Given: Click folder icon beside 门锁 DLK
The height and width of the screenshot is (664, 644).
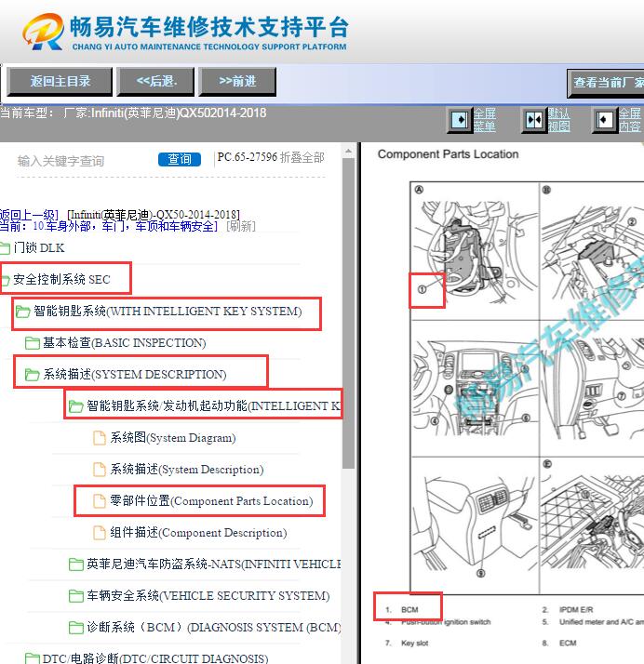Looking at the screenshot, I should coord(5,248).
